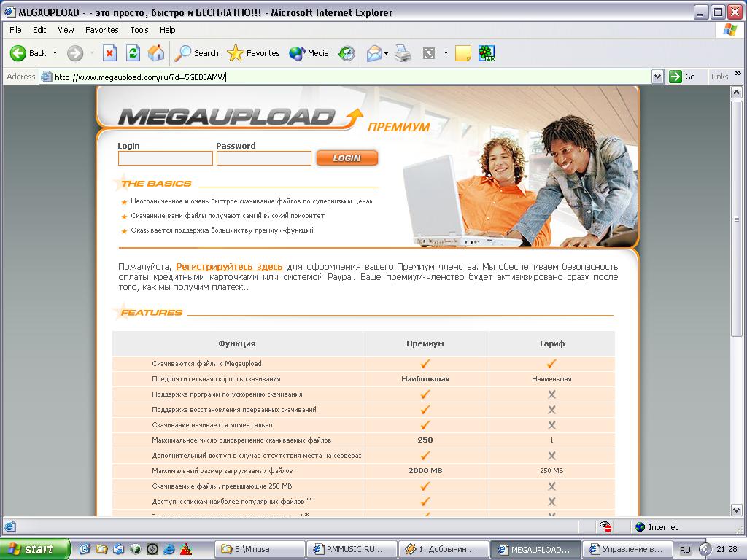Click the page scrollbar down arrow
747x560 pixels.
pos(737,510)
